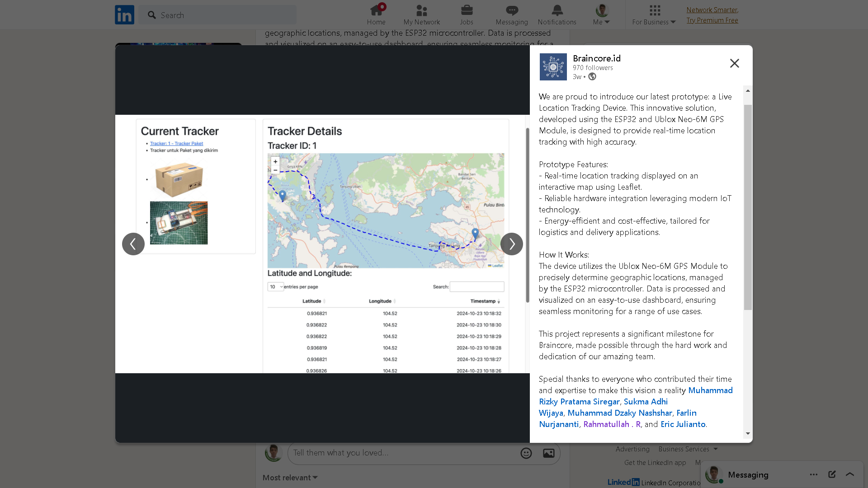The width and height of the screenshot is (868, 488).
Task: Expand For Business menu
Action: coord(654,15)
